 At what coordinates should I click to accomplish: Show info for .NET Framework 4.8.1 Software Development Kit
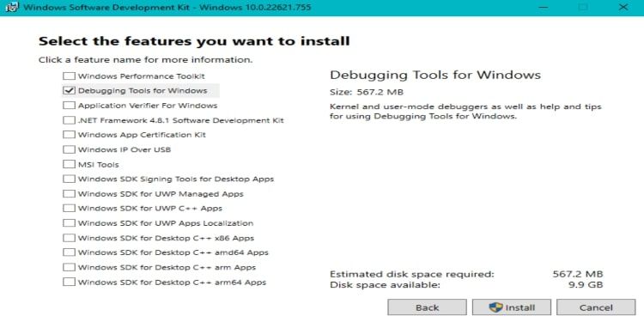180,120
